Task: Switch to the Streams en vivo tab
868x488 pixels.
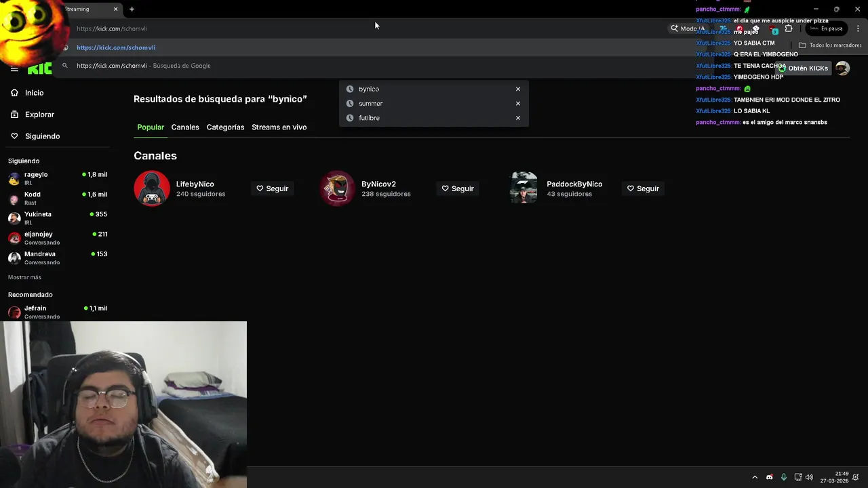Action: click(279, 127)
